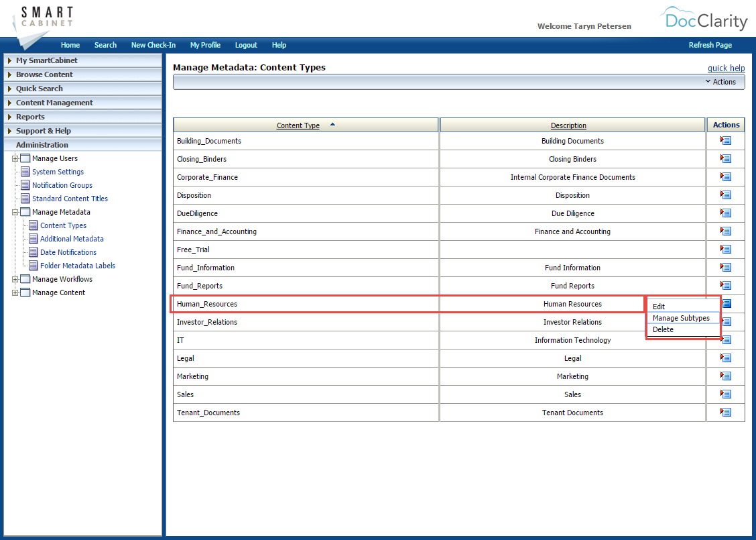This screenshot has height=540, width=756.
Task: Open actions icon for Tenant_Documents row
Action: click(x=726, y=412)
